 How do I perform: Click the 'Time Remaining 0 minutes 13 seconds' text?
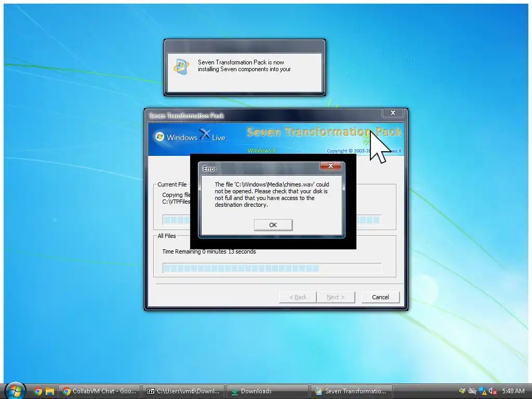[x=209, y=251]
